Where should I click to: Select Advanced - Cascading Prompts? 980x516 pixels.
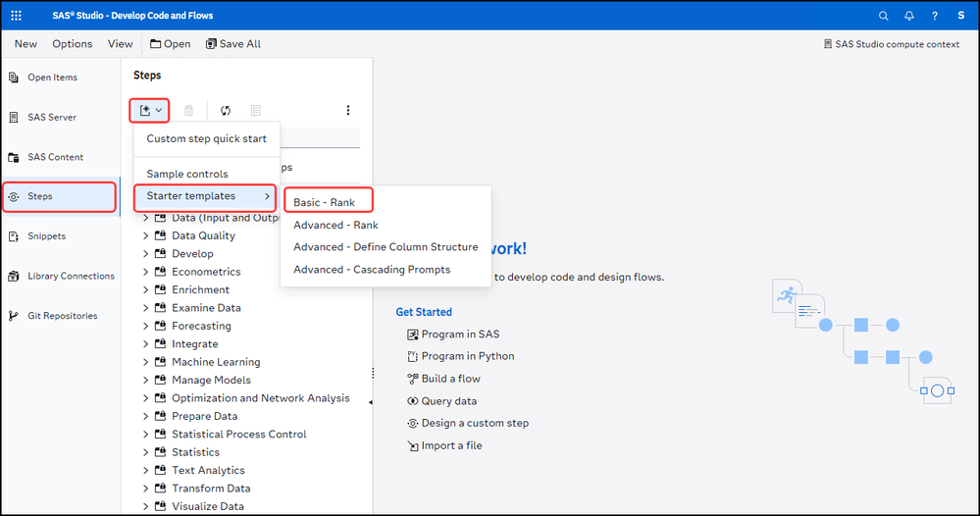click(372, 269)
